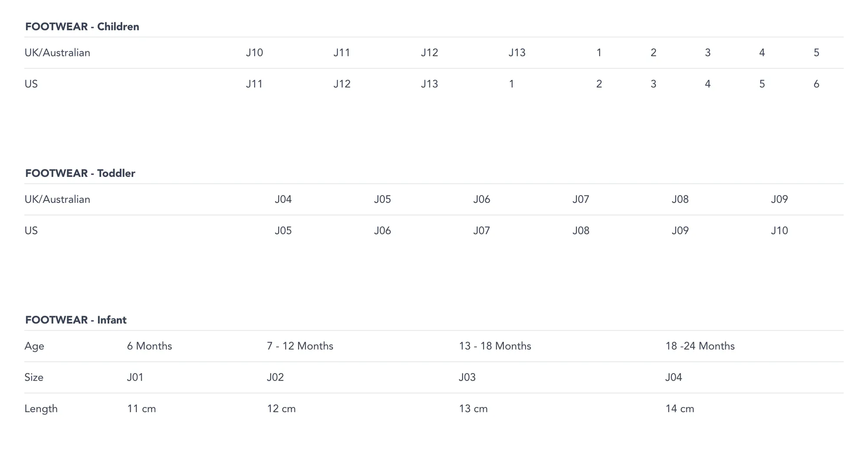Click the FOOTWEAR - Children heading

tap(82, 26)
